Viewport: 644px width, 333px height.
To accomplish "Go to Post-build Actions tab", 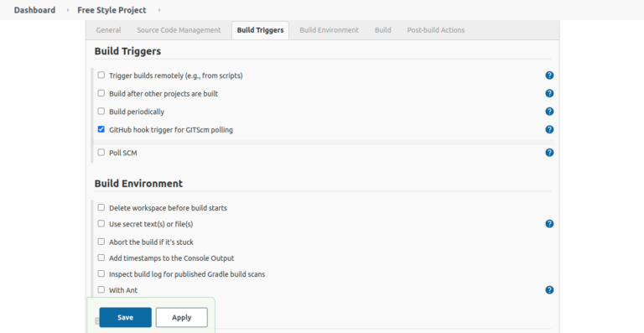I will tap(436, 30).
